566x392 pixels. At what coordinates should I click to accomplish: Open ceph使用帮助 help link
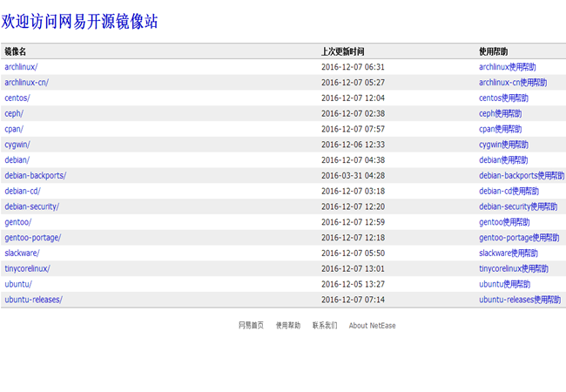[x=501, y=113]
